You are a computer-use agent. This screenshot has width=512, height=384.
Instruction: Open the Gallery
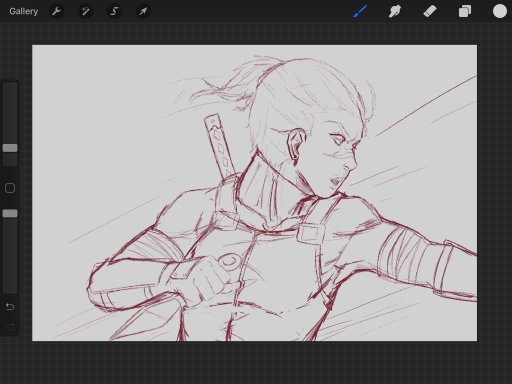[x=23, y=11]
